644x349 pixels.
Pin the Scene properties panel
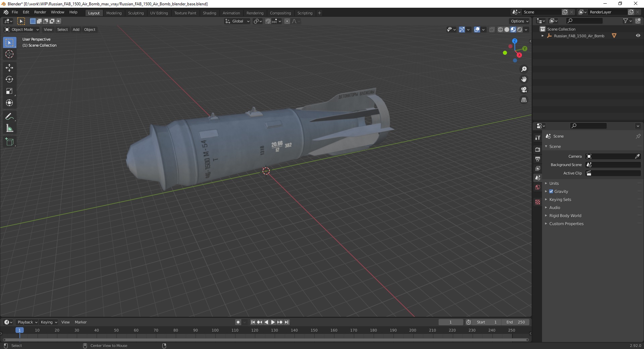point(638,136)
